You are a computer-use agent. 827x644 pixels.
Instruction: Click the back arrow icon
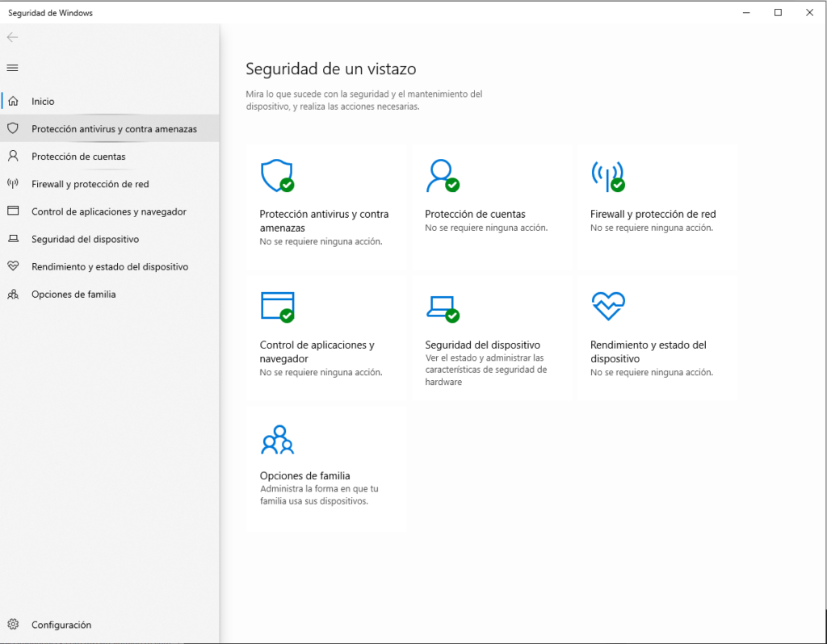pyautogui.click(x=13, y=37)
